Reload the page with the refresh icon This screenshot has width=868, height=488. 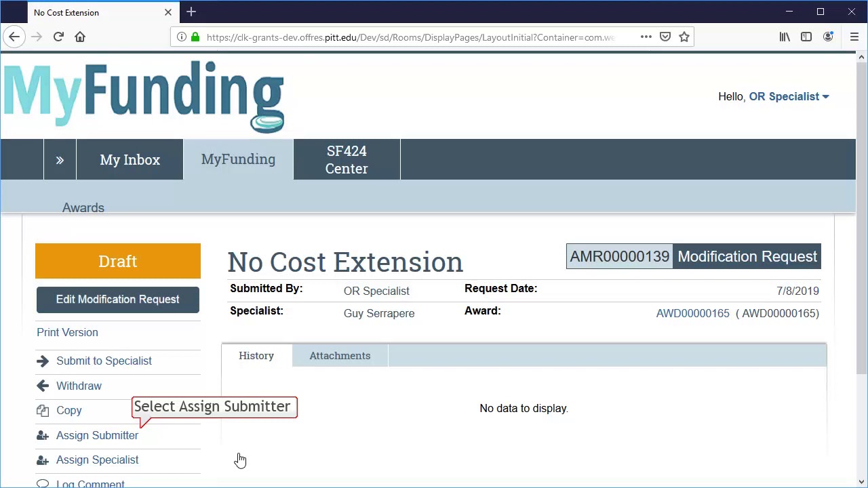pos(58,37)
